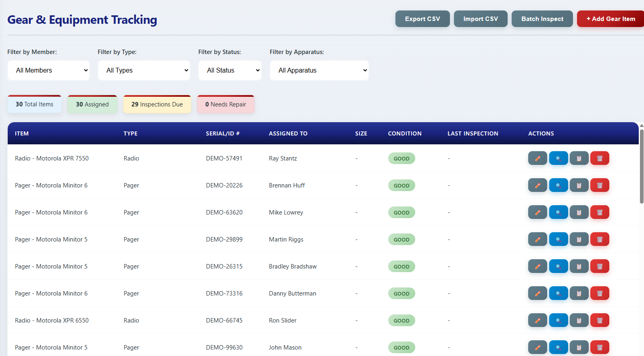Image resolution: width=644 pixels, height=356 pixels.
Task: Click clipboard icon for Ron Slider's radio
Action: [579, 321]
